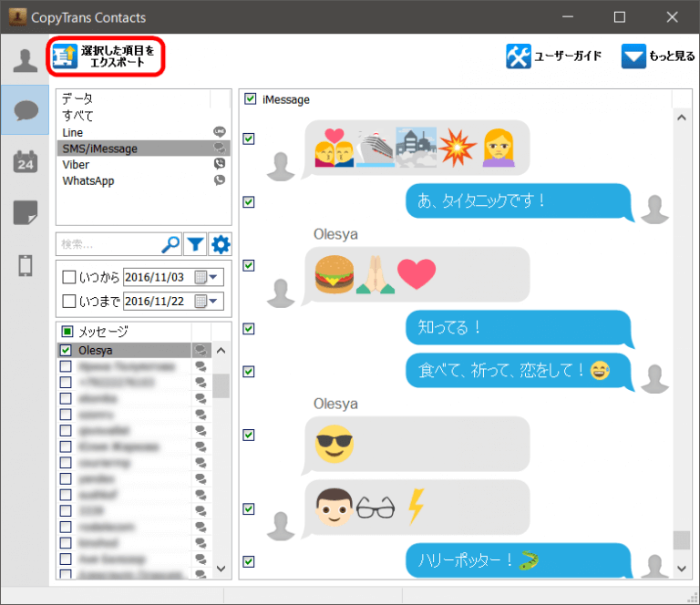Click the '食べて、祈って、恋をして！' message bubble

[519, 371]
